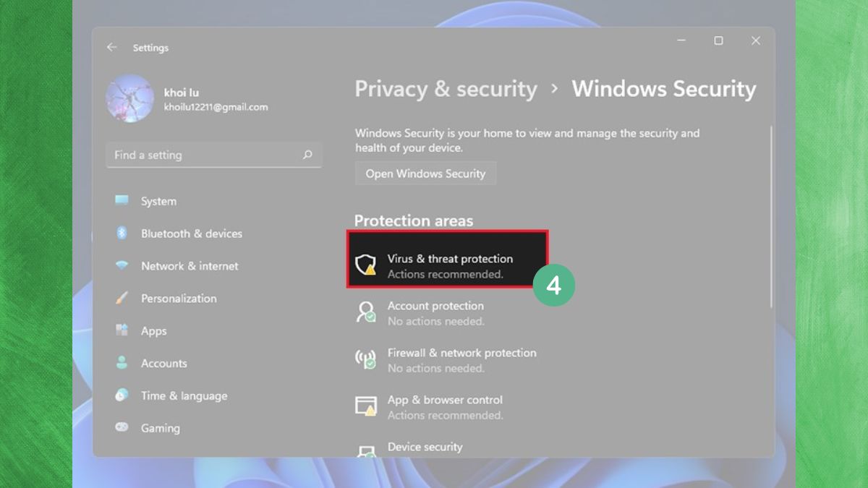Click the Virus & threat shield icon
868x488 pixels.
[x=366, y=265]
